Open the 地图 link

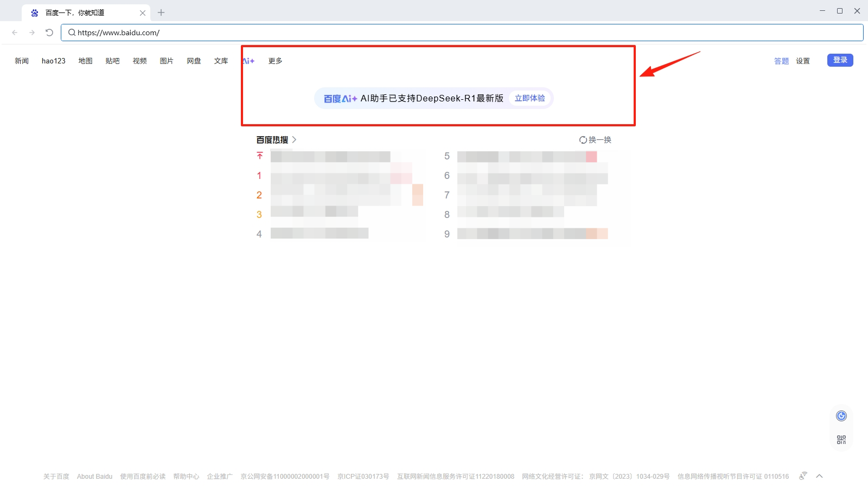tap(86, 61)
